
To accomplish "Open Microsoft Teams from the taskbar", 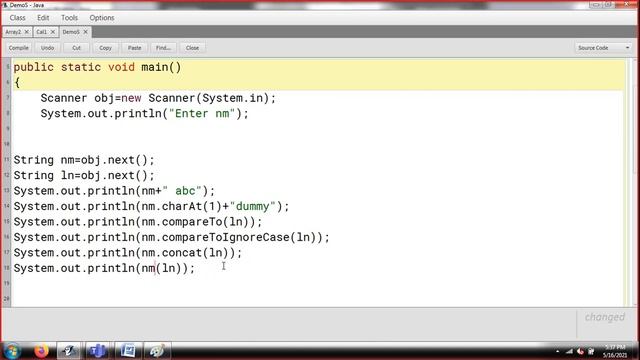I will click(x=97, y=351).
